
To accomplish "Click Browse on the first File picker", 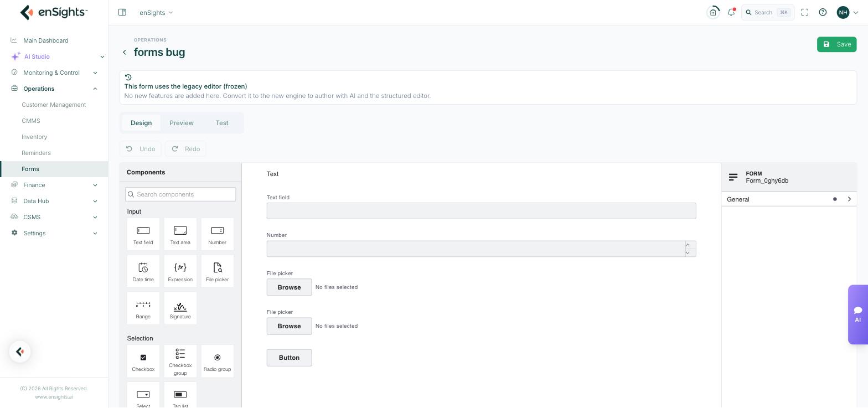I will point(289,287).
